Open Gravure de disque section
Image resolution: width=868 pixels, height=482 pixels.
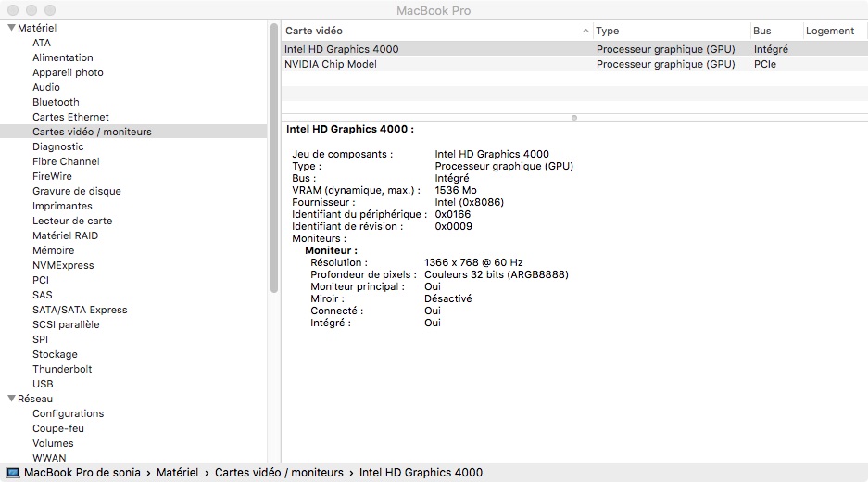(76, 191)
